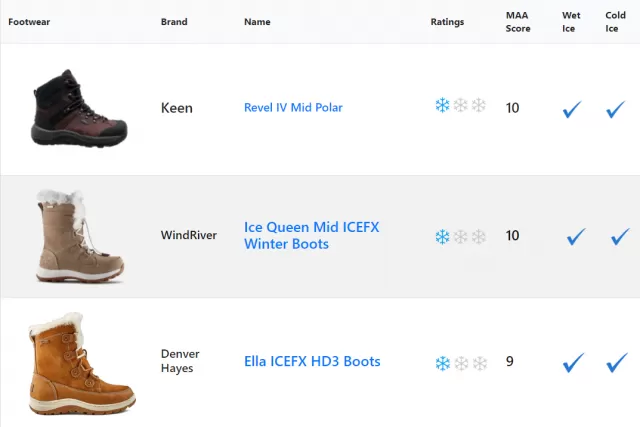This screenshot has width=640, height=427.
Task: Click the Cold Ice checkmark for WindRiver
Action: (x=620, y=236)
